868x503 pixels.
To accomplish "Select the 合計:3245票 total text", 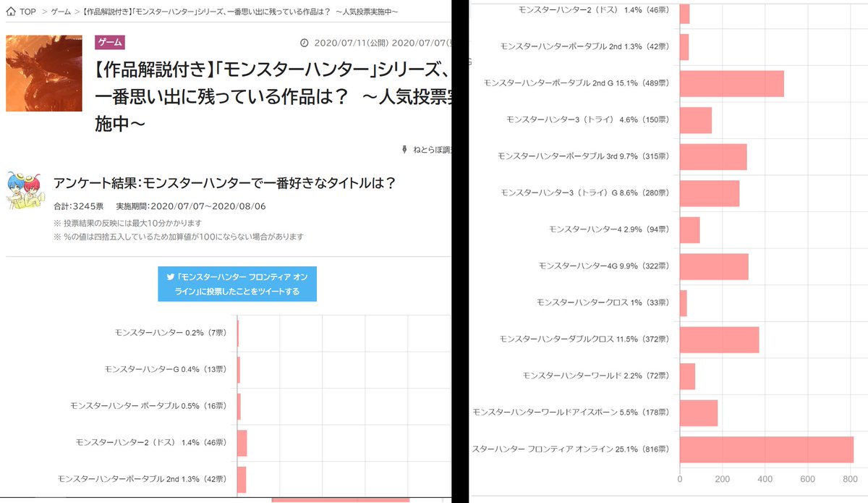I will [79, 206].
